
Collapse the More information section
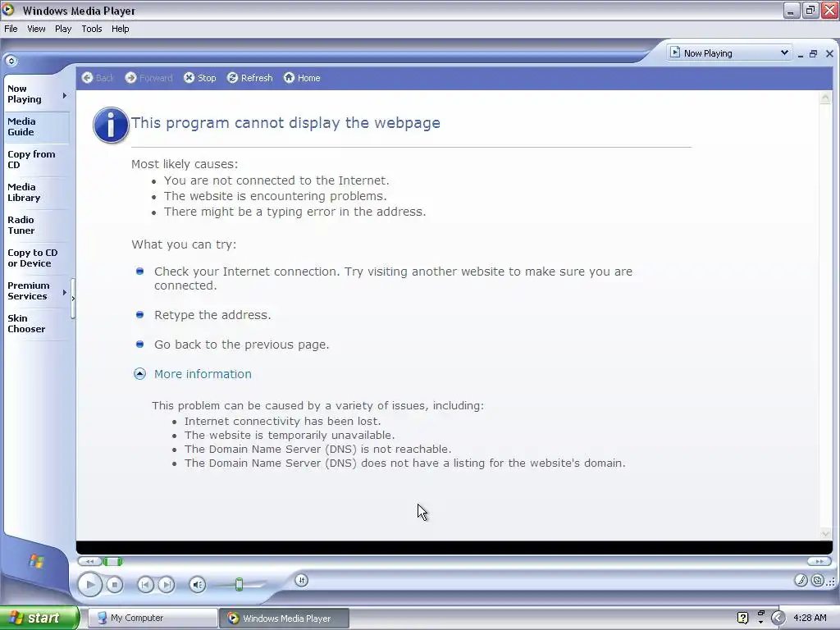139,374
